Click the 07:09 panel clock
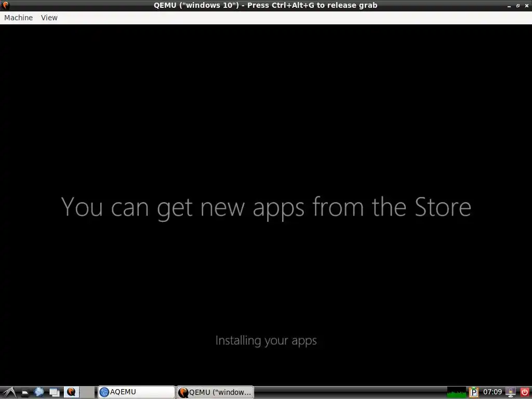The image size is (532, 399). pos(493,392)
